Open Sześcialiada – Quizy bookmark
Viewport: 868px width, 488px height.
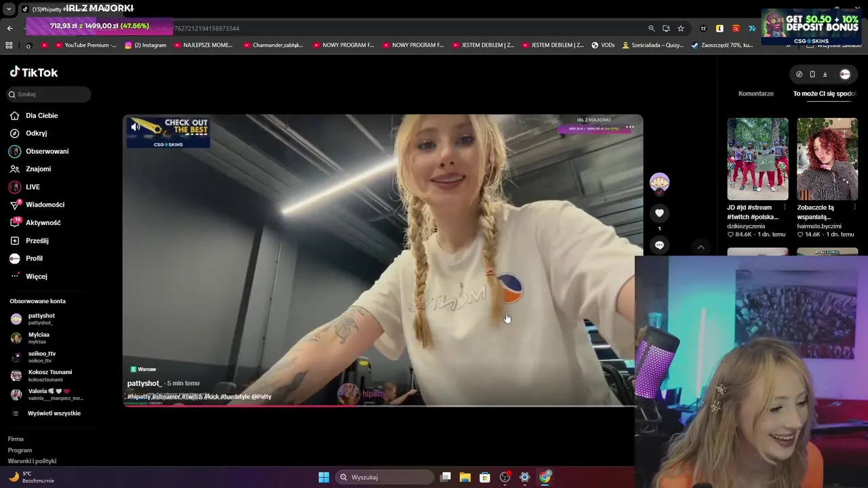coord(653,45)
